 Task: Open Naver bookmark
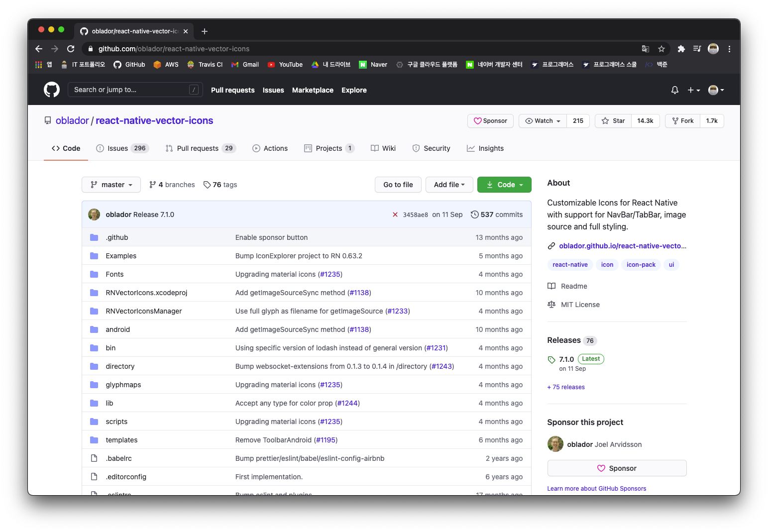click(x=373, y=65)
